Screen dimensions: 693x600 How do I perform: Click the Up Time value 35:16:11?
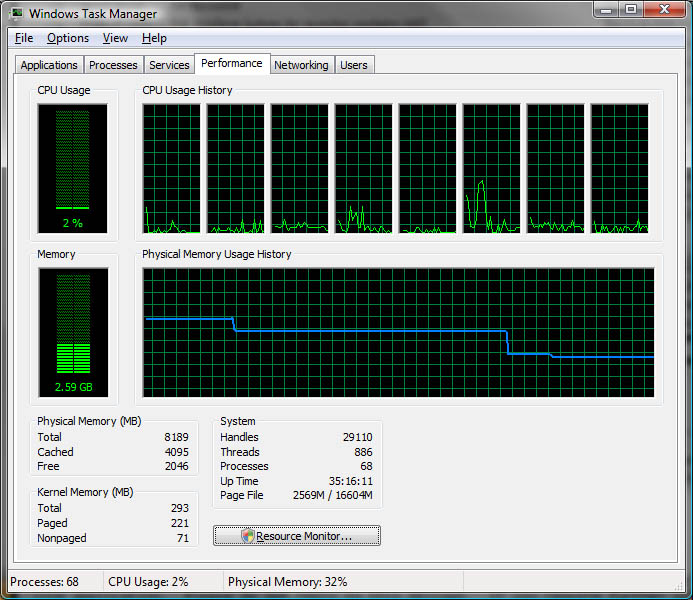coord(350,481)
